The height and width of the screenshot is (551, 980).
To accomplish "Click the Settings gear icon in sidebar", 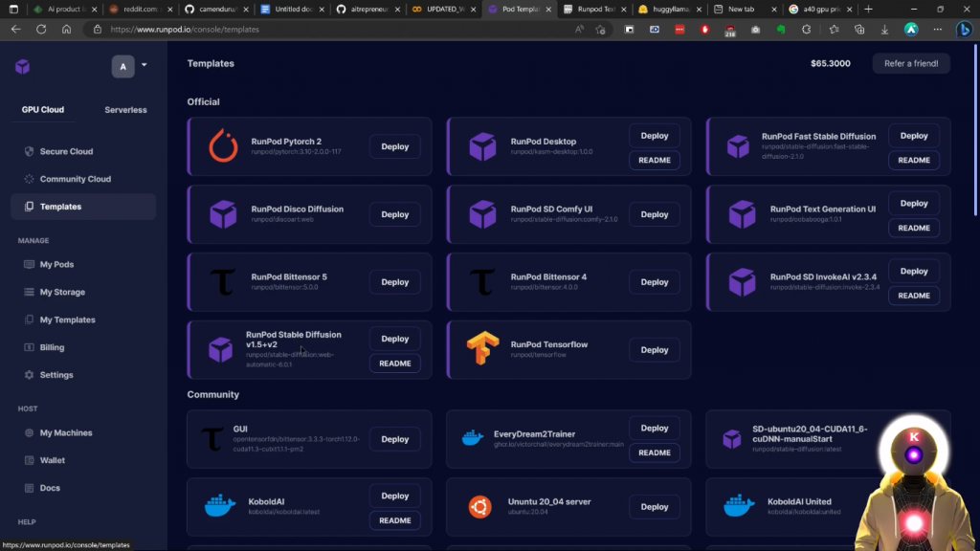I will [30, 375].
